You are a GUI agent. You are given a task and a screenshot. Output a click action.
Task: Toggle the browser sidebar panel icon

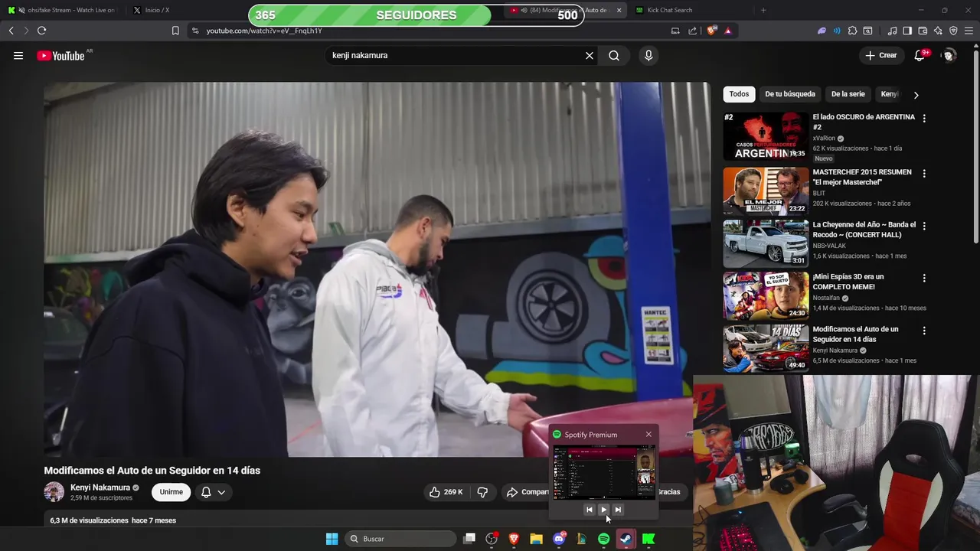[x=907, y=31]
